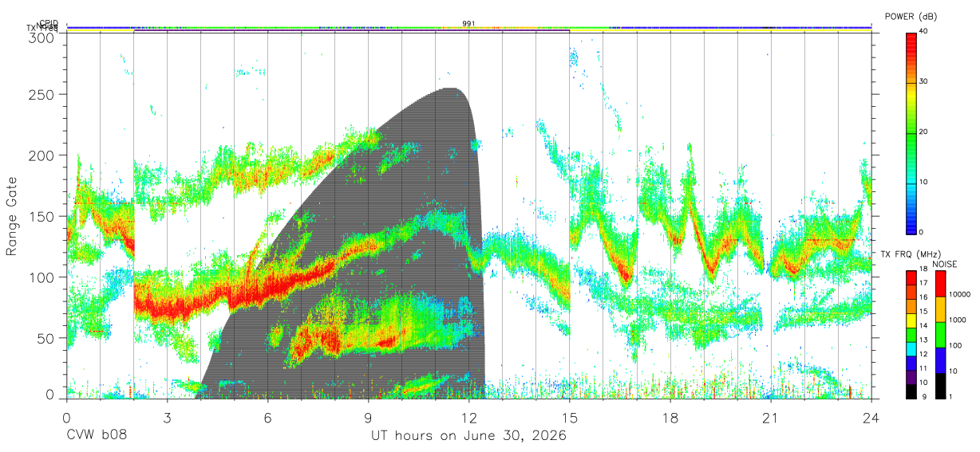Image resolution: width=980 pixels, height=452 pixels.
Task: Click the 300 tick label on Range Gate axis
Action: point(43,37)
